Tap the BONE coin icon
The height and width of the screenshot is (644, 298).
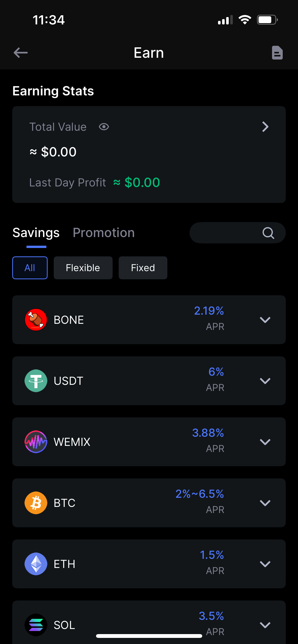pos(36,320)
